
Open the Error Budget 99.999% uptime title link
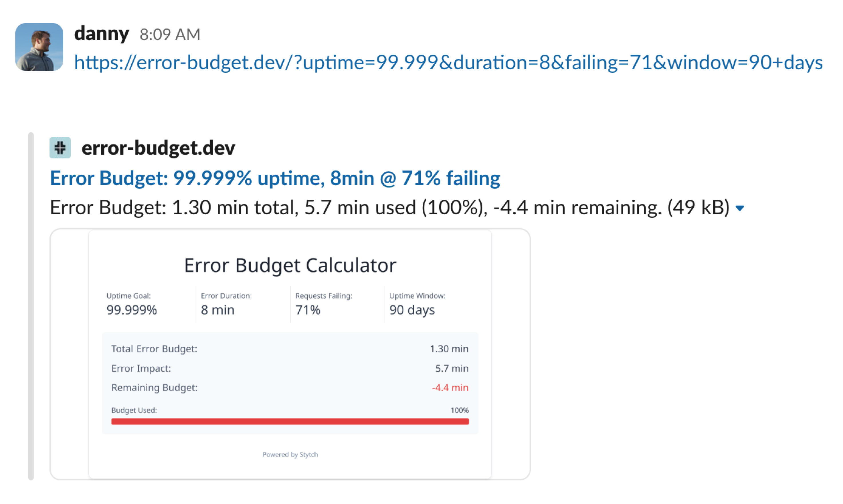pos(275,178)
